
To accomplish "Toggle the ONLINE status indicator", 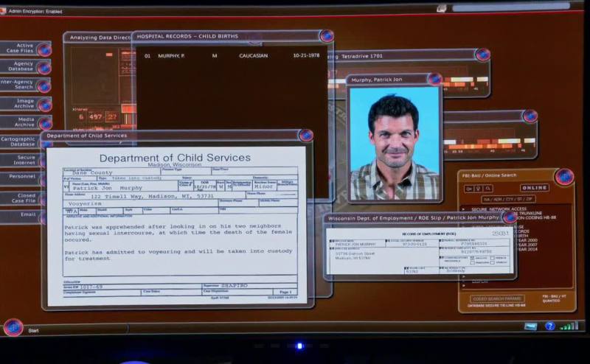I will coord(534,188).
